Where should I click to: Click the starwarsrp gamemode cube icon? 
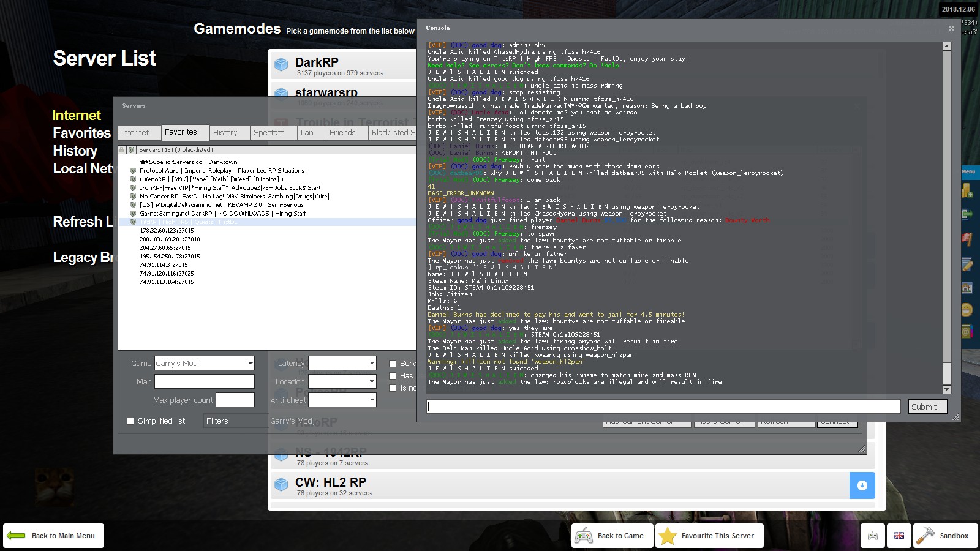(281, 93)
